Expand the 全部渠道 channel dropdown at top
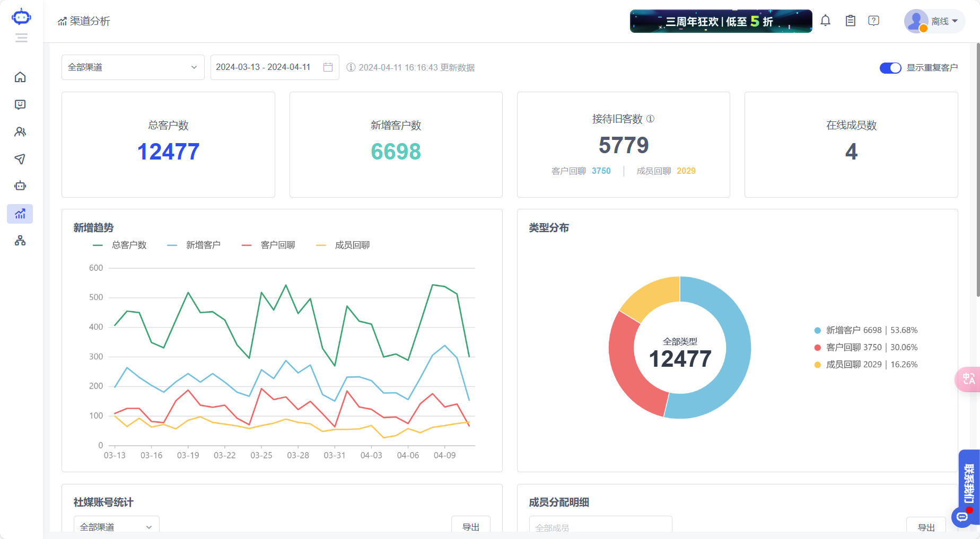Image resolution: width=980 pixels, height=539 pixels. 133,67
